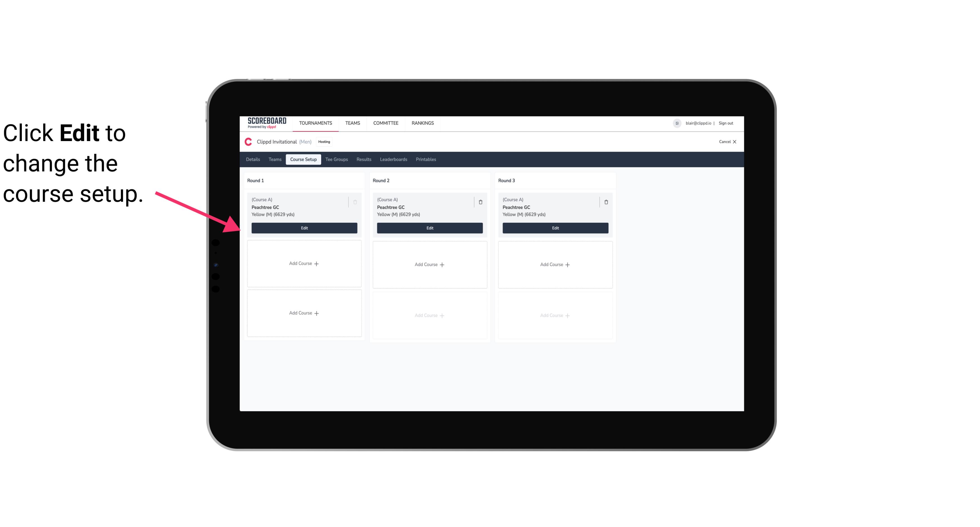This screenshot has height=527, width=980.
Task: Select the Details tab
Action: click(254, 160)
